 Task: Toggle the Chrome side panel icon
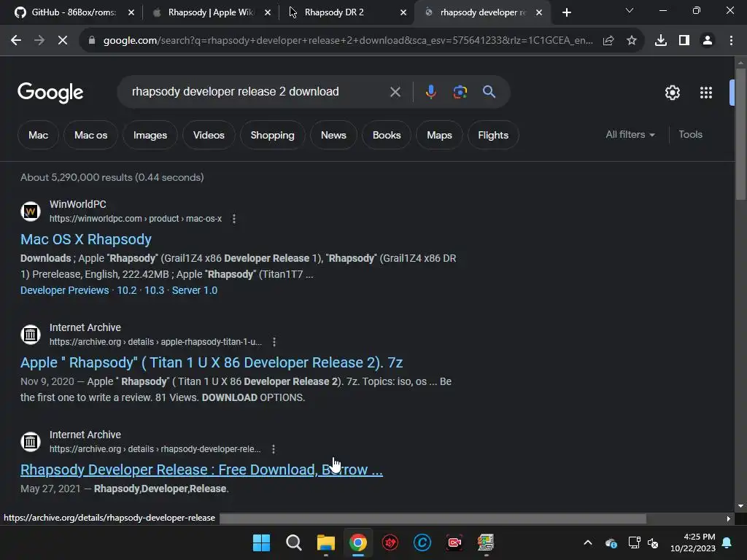pos(684,41)
